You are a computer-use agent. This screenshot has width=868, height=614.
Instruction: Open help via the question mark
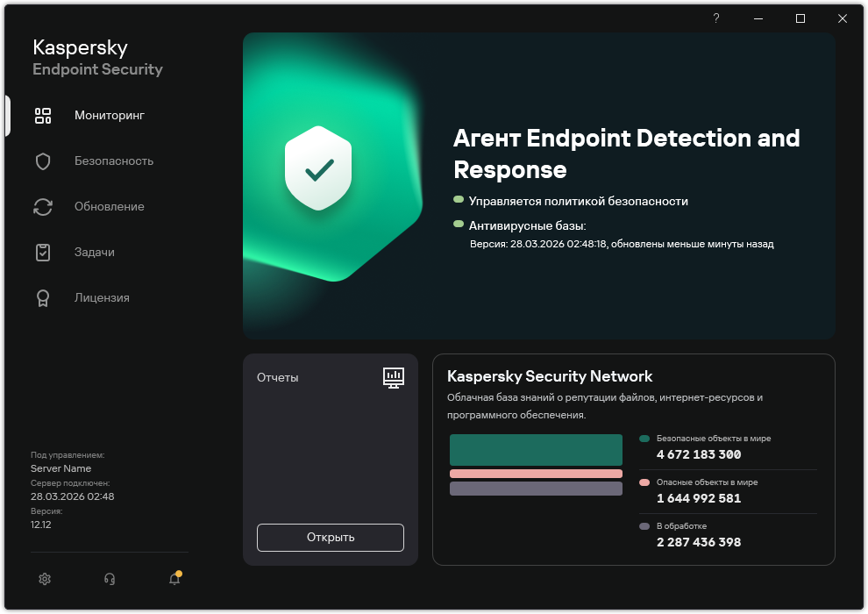point(716,18)
